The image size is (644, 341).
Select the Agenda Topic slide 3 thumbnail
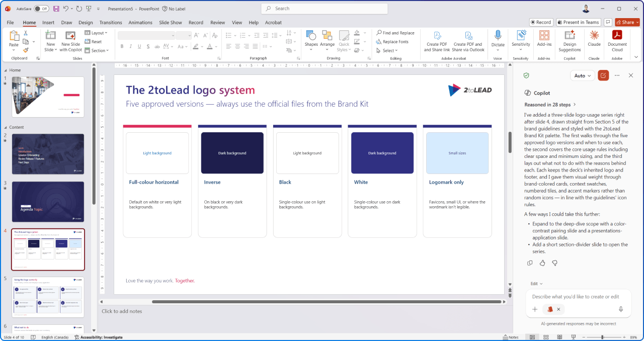click(48, 202)
